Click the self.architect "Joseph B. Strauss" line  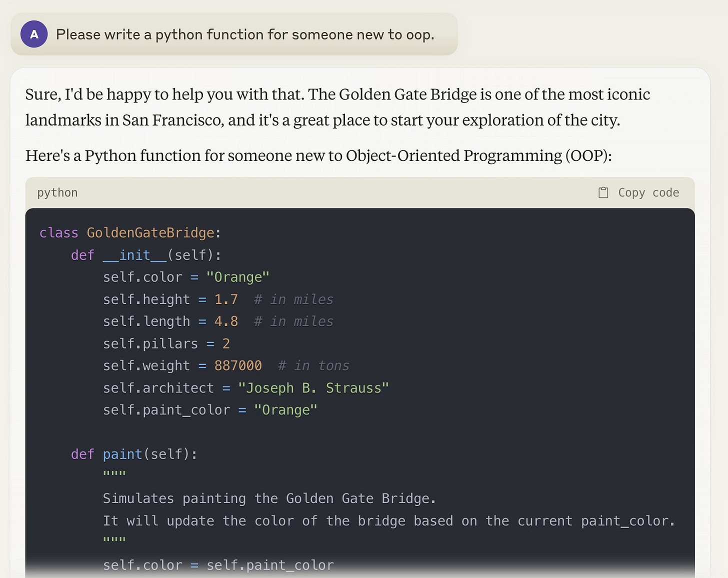pyautogui.click(x=246, y=387)
